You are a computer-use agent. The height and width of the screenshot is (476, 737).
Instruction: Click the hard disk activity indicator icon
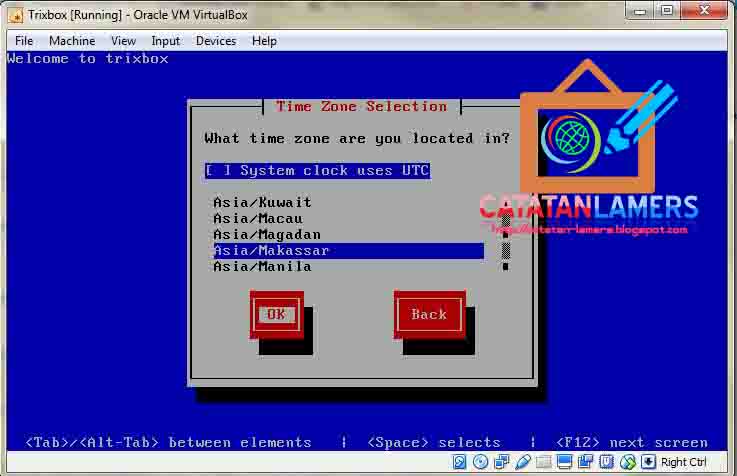(x=459, y=462)
